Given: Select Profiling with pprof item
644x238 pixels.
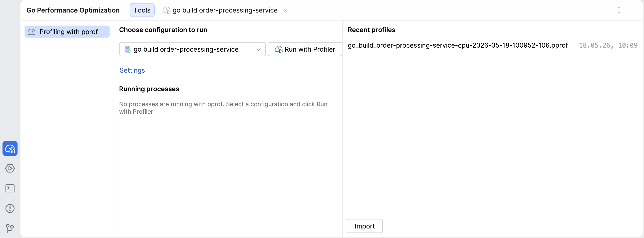Looking at the screenshot, I should (67, 32).
